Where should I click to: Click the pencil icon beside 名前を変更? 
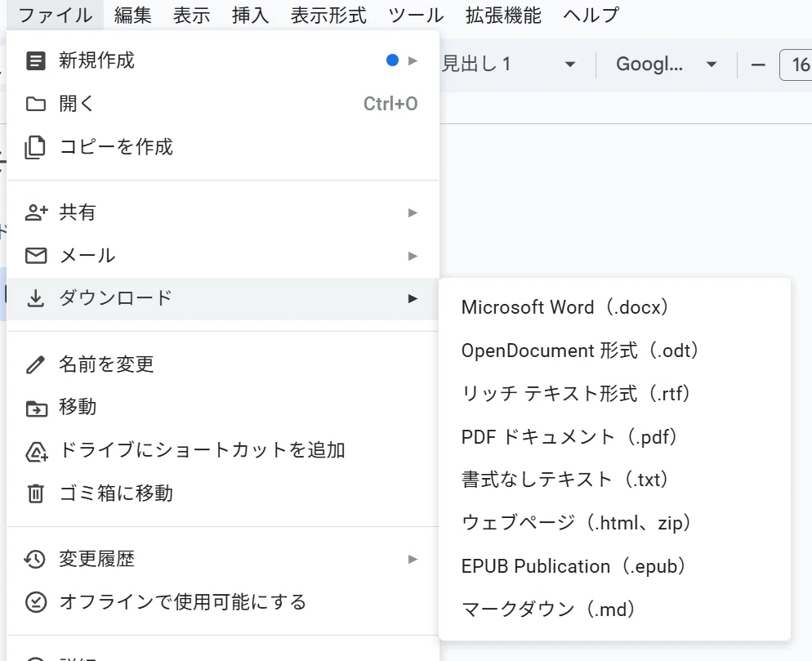click(x=35, y=364)
